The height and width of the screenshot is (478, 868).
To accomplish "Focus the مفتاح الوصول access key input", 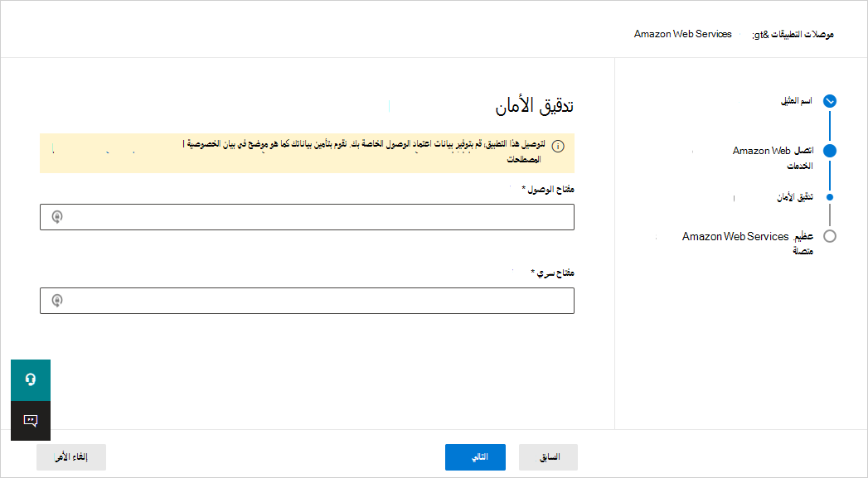I will [x=307, y=217].
